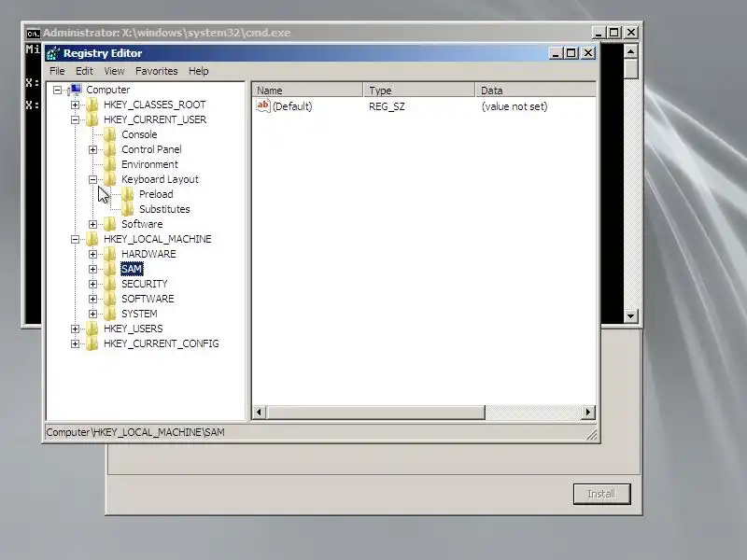
Task: Click the (Default) string value icon
Action: pos(263,105)
